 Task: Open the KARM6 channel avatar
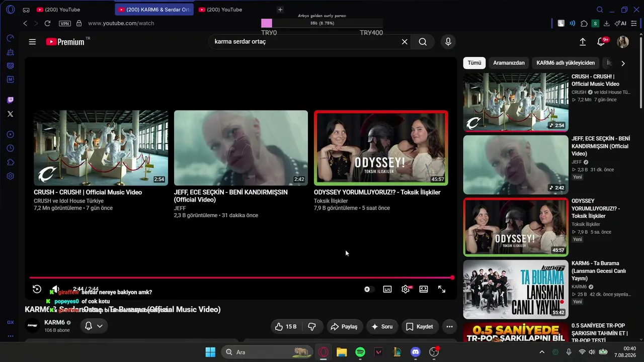(33, 326)
